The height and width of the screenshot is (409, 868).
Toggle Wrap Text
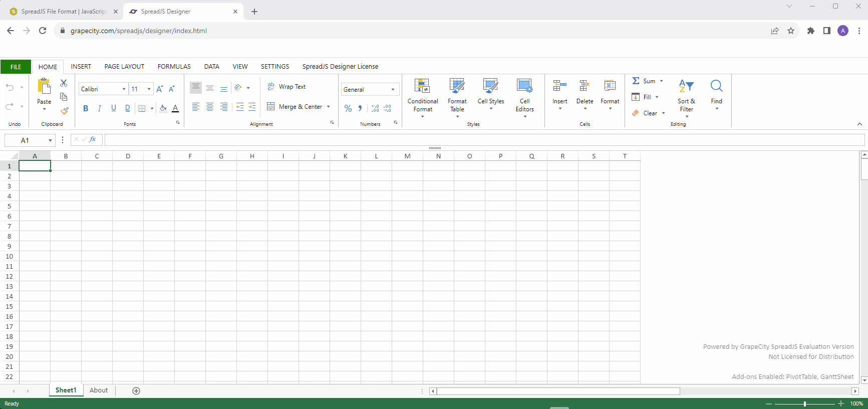tap(286, 87)
